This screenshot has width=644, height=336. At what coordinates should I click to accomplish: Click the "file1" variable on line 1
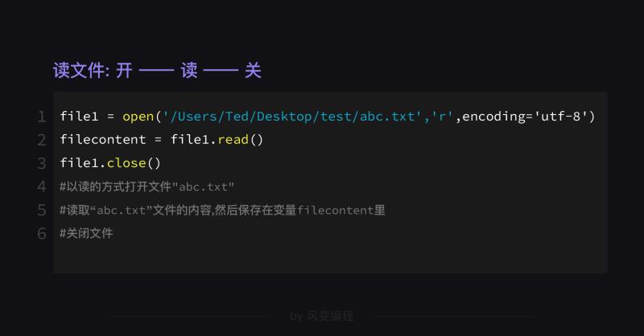click(79, 117)
